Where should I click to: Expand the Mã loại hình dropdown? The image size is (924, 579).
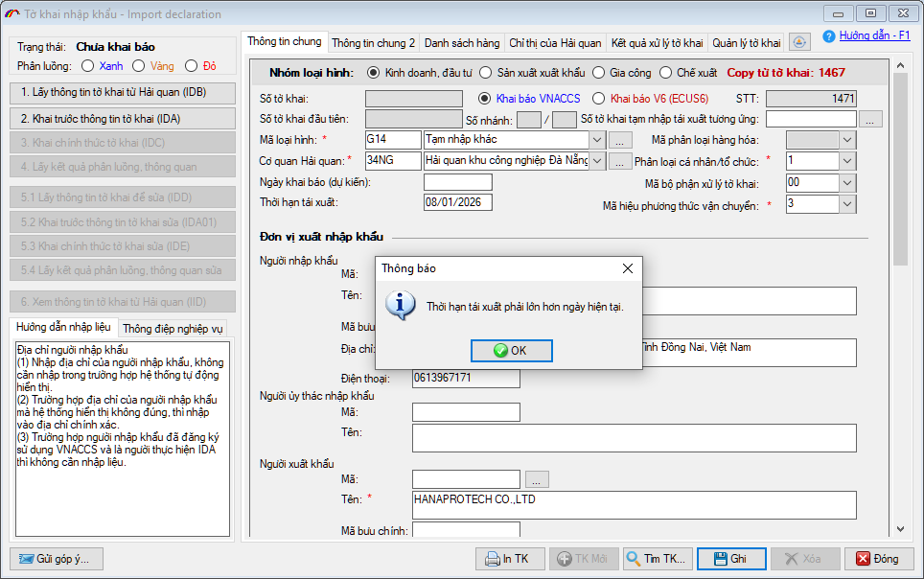pos(598,140)
